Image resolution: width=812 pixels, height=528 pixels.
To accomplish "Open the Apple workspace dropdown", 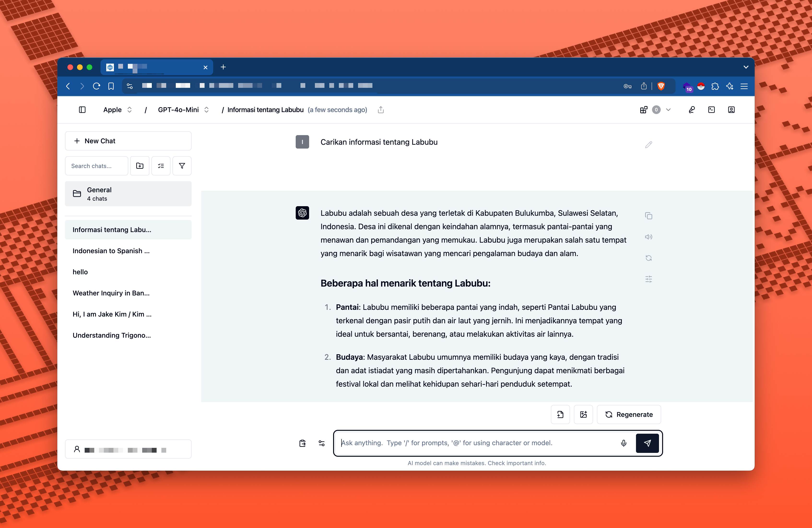I will [x=117, y=110].
